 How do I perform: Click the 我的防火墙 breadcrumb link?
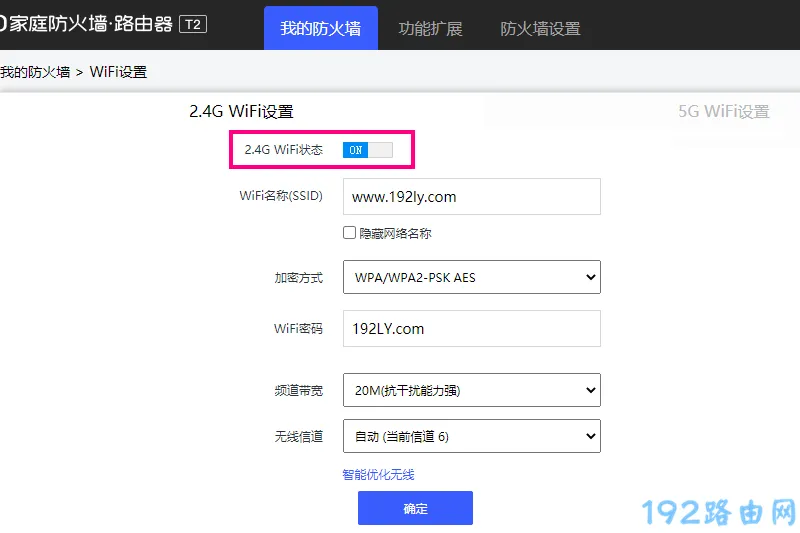35,72
